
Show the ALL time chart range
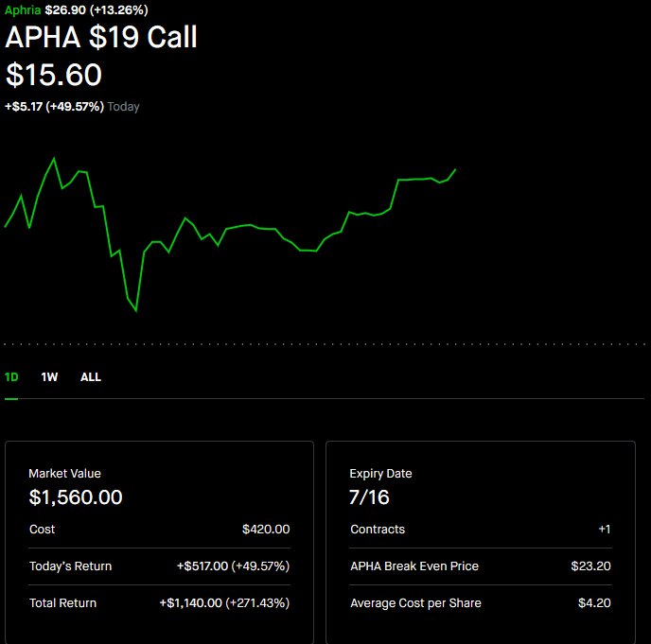point(91,376)
